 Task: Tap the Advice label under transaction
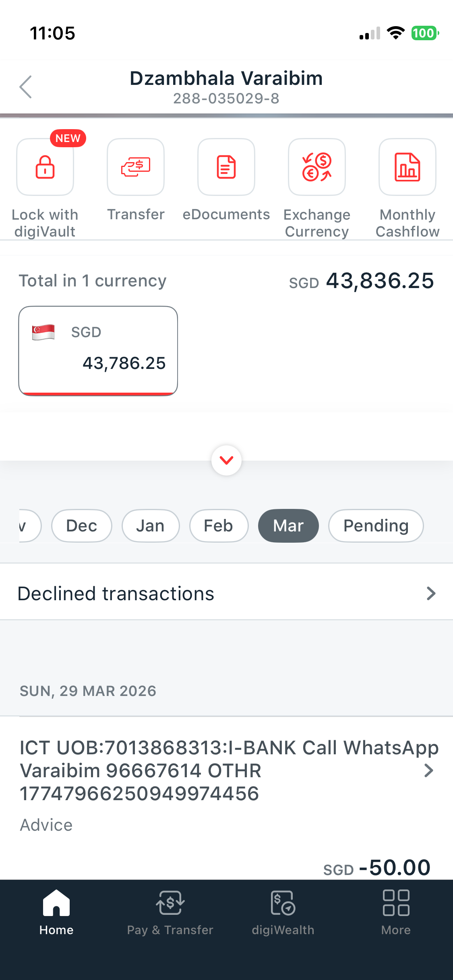pyautogui.click(x=46, y=825)
